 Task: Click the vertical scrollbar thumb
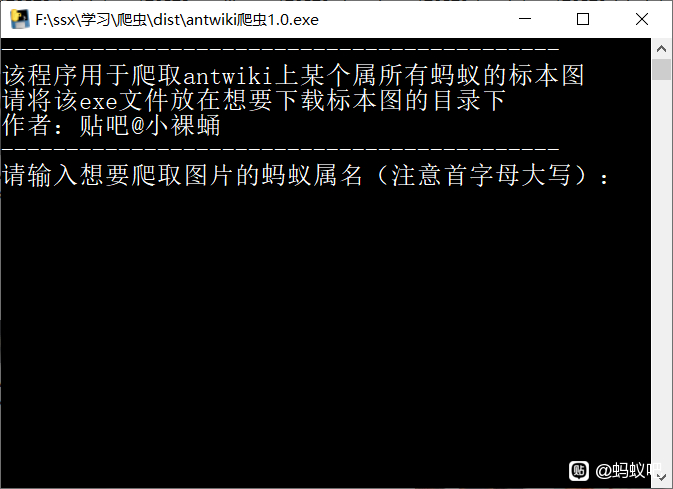tap(661, 70)
